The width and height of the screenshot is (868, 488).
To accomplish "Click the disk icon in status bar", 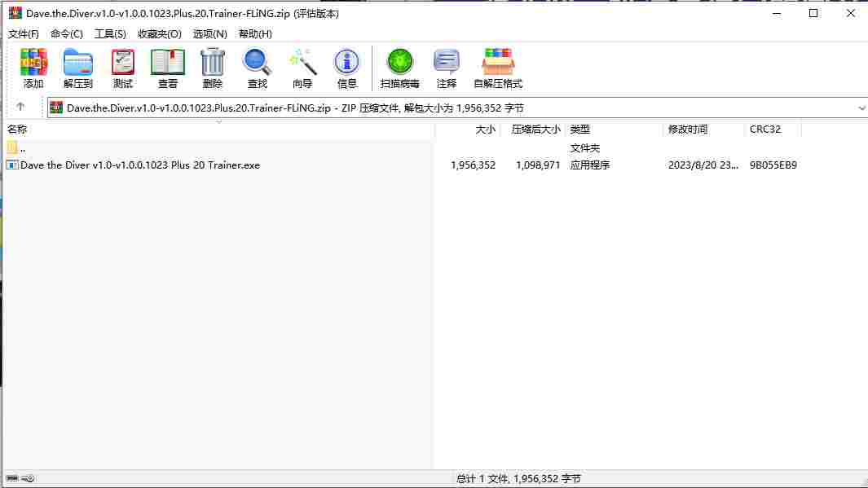I will tap(11, 478).
